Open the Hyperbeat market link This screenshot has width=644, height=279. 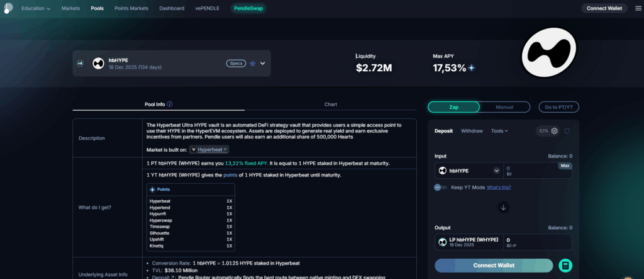(209, 150)
